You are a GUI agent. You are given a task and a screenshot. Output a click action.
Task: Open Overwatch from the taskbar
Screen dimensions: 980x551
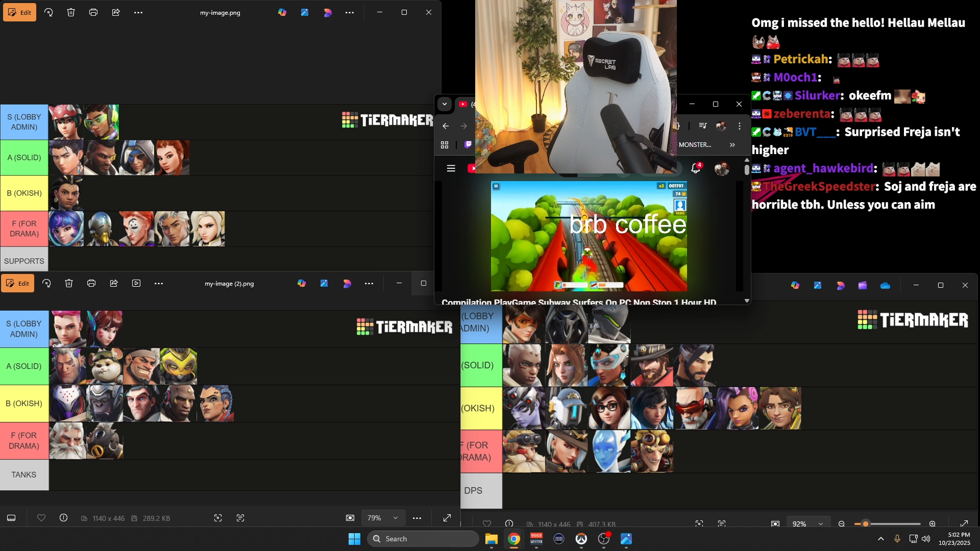pyautogui.click(x=581, y=539)
